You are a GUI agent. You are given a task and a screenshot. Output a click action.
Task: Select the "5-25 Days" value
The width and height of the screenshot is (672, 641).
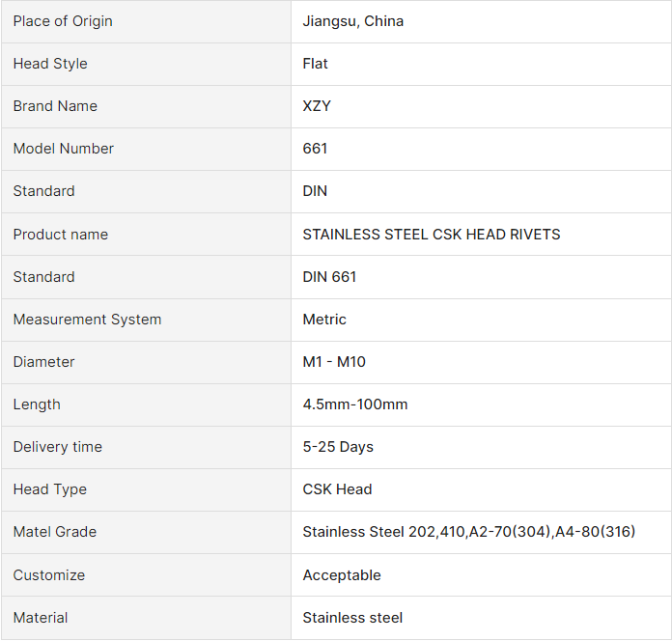(338, 447)
